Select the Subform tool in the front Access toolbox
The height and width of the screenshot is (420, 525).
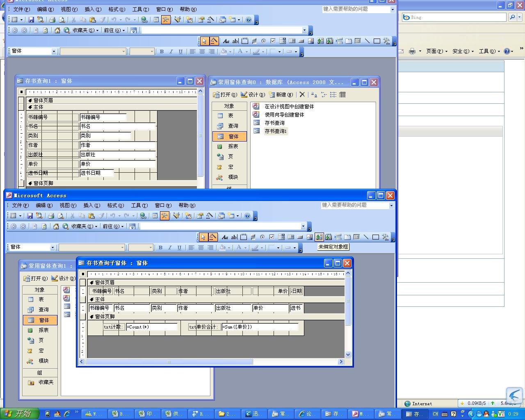357,237
